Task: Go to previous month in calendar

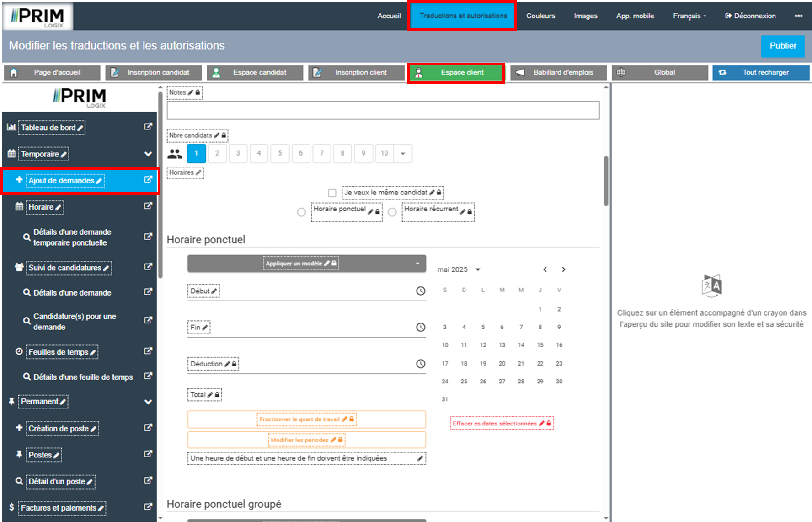Action: [x=545, y=269]
